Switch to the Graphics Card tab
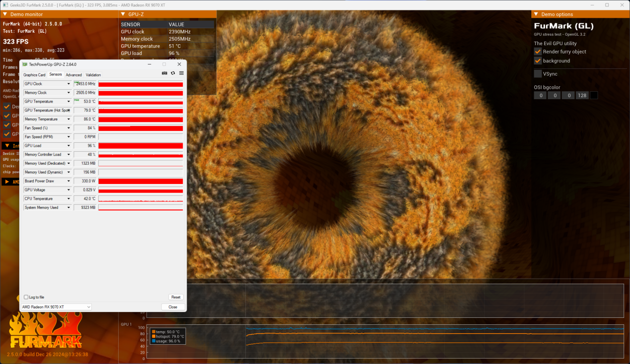 click(34, 75)
